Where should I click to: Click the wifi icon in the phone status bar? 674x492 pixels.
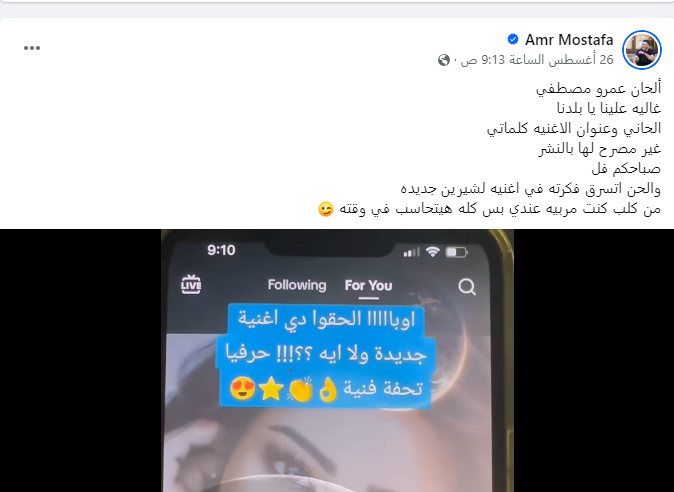[432, 252]
